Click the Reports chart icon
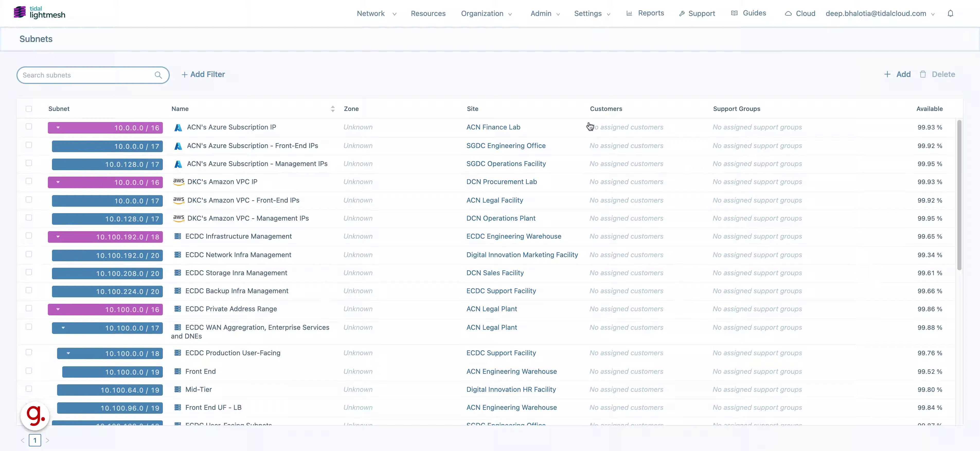Viewport: 980px width, 451px height. pyautogui.click(x=629, y=13)
